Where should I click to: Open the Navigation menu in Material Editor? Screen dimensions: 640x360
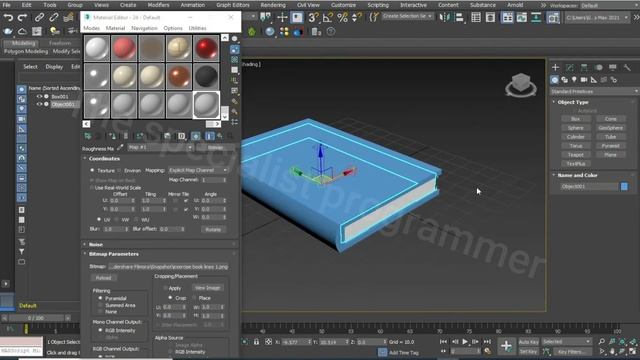[x=144, y=28]
